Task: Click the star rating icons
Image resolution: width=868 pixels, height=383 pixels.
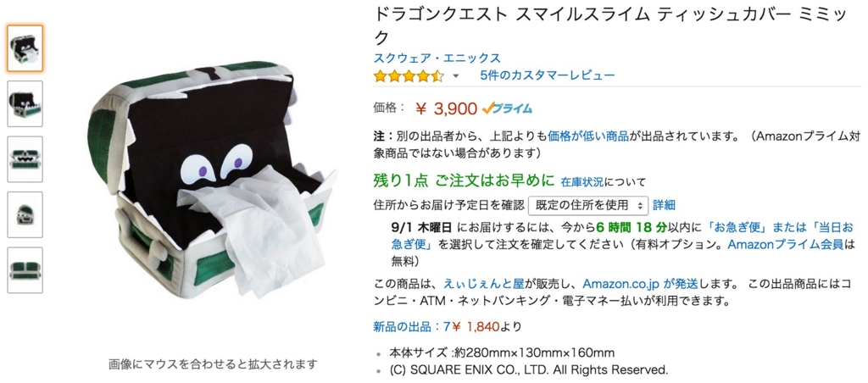Action: 409,75
